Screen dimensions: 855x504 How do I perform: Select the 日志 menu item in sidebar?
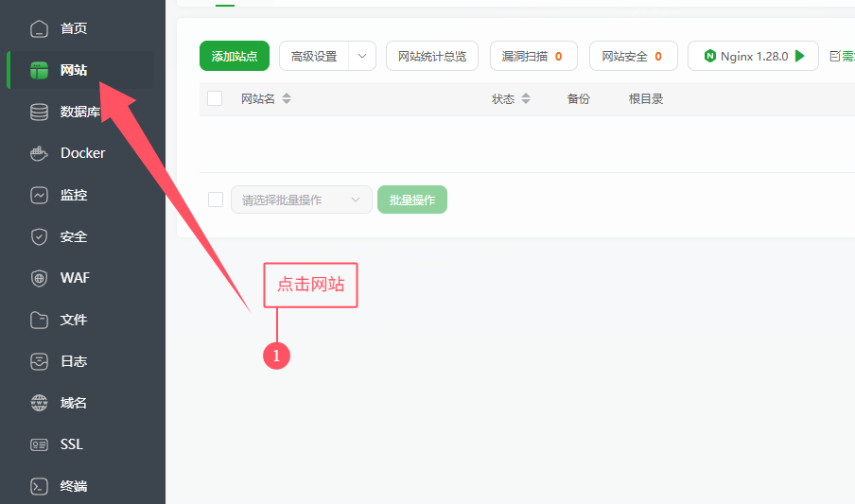point(73,361)
